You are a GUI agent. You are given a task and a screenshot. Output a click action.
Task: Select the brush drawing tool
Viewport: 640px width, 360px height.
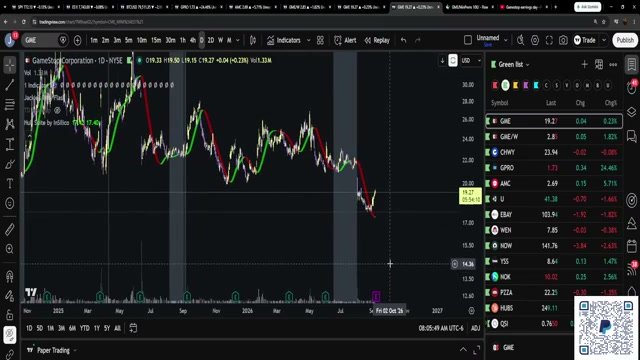(10, 164)
